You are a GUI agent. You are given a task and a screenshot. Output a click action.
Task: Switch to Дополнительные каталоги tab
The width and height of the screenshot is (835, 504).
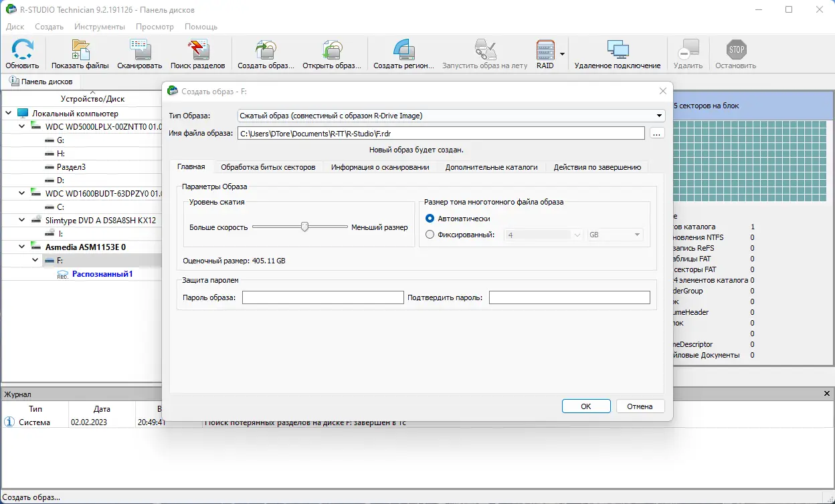pos(491,167)
